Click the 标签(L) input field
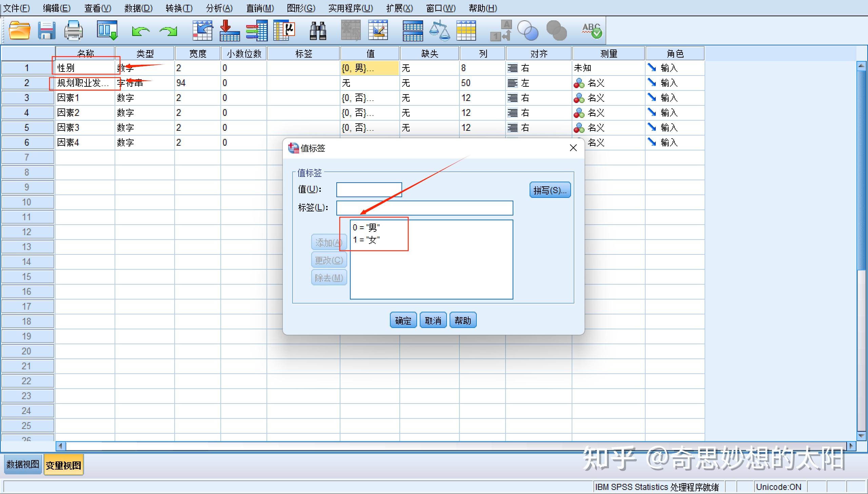This screenshot has height=494, width=868. tap(425, 208)
